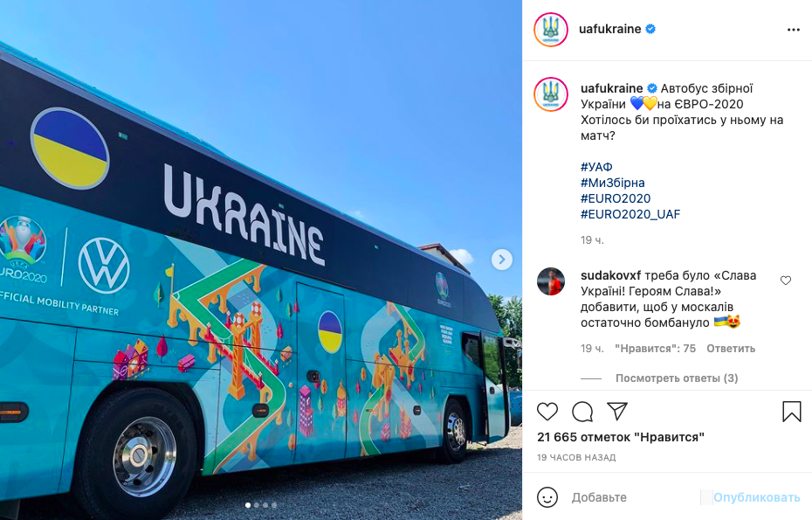Click the 'Добавьте' comment input field
Image resolution: width=812 pixels, height=520 pixels.
pyautogui.click(x=635, y=497)
